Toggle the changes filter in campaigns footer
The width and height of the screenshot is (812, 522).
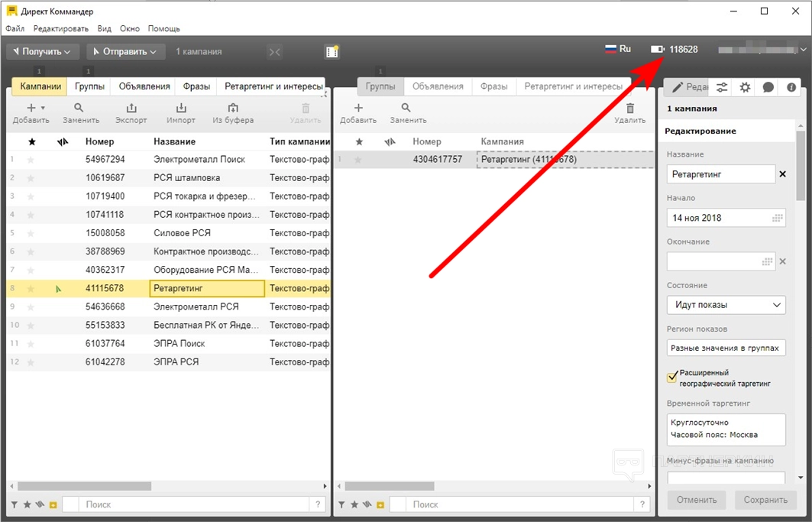point(40,504)
